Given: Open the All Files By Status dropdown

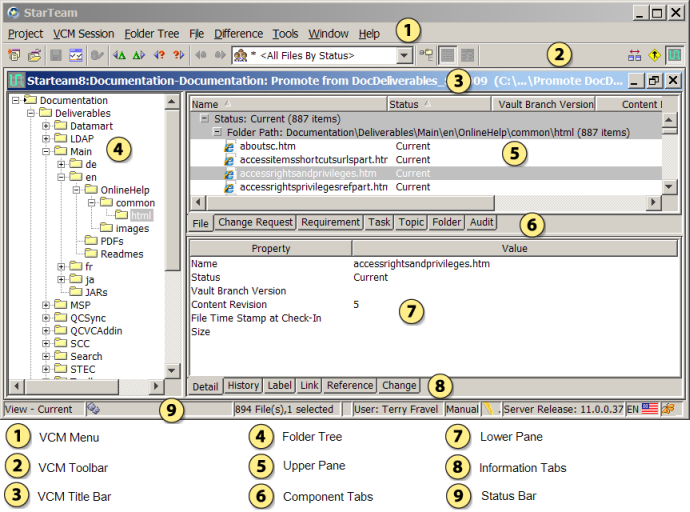Looking at the screenshot, I should pyautogui.click(x=404, y=55).
